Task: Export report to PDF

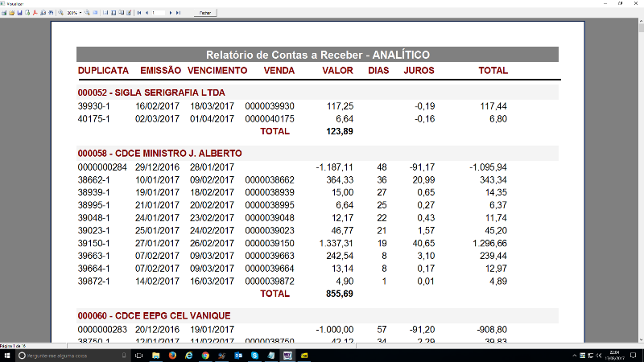Action: coord(35,13)
